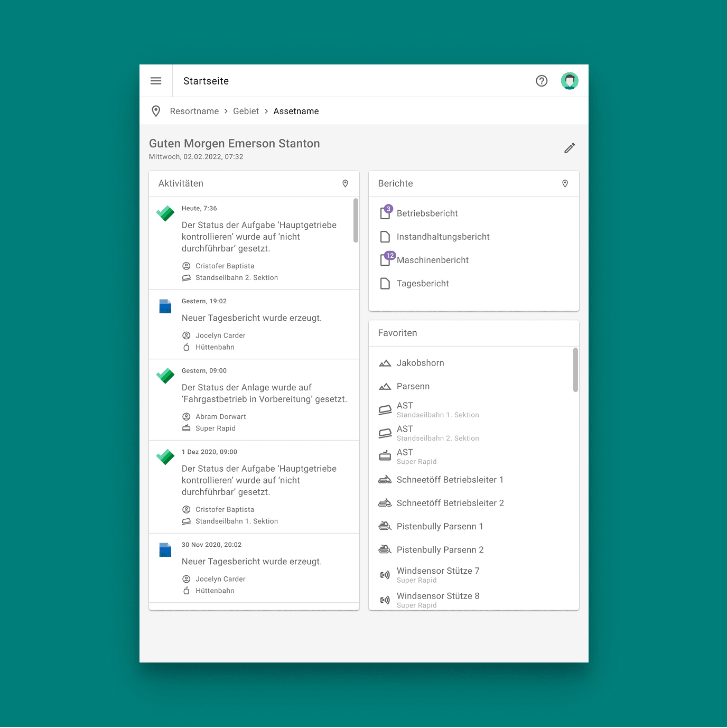Click the gondola icon for AST Standseilbahn 1. Sektion
This screenshot has height=728, width=727.
click(385, 409)
